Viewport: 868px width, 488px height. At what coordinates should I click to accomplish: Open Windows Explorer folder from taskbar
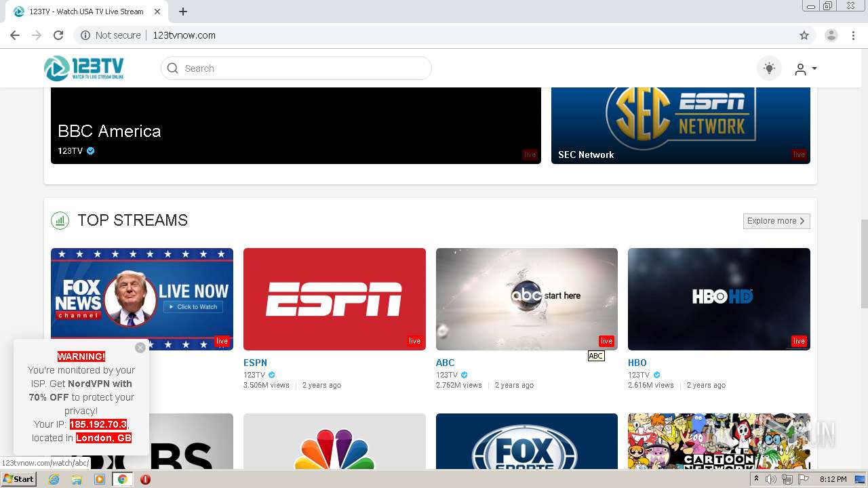(x=77, y=479)
